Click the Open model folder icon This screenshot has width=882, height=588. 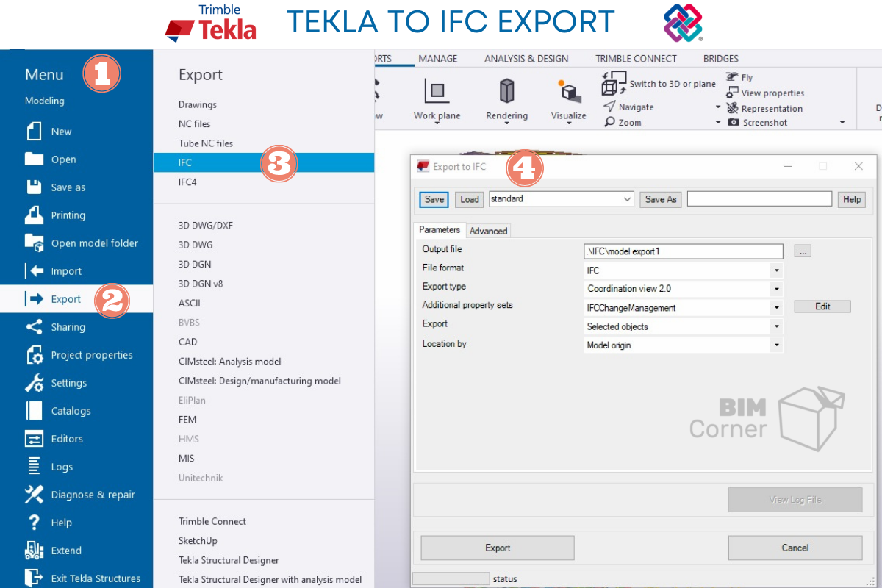click(34, 243)
